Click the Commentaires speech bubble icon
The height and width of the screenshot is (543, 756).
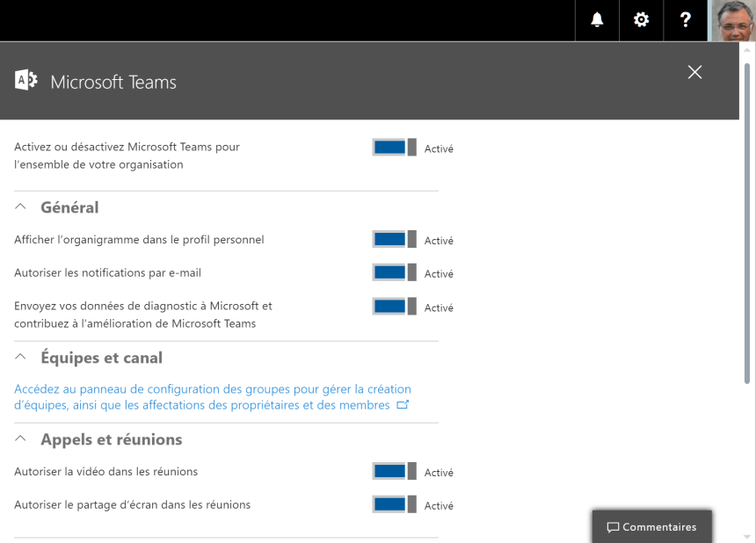tap(613, 527)
